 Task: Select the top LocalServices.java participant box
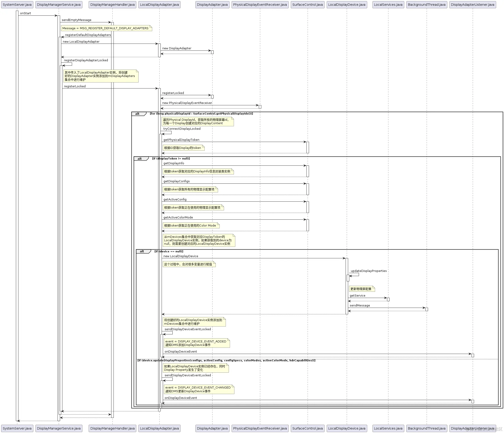(388, 5)
